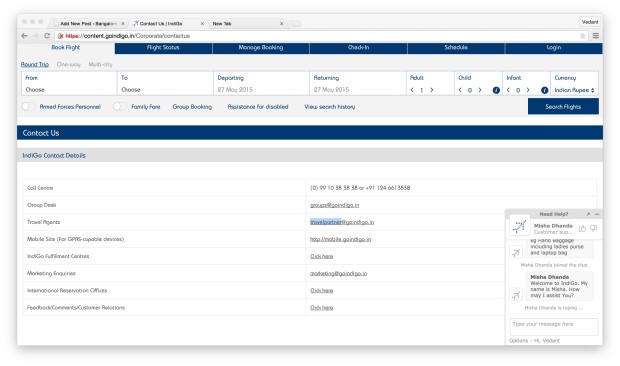Close the Contact Us IndiGo tab
Viewport: 620px width, 366px height.
202,24
